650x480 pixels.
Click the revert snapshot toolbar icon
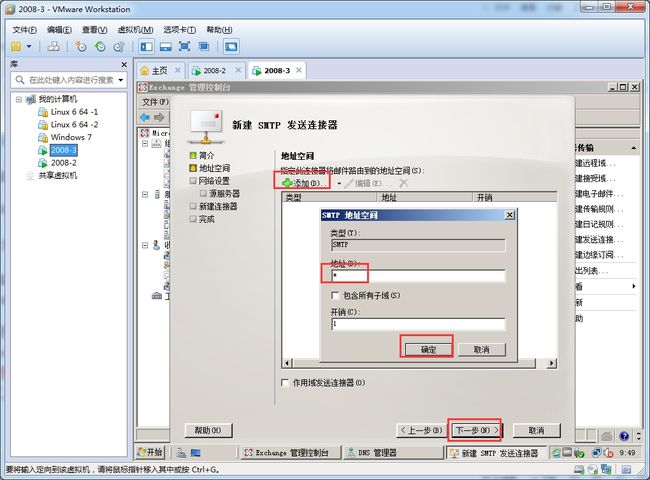tap(100, 46)
